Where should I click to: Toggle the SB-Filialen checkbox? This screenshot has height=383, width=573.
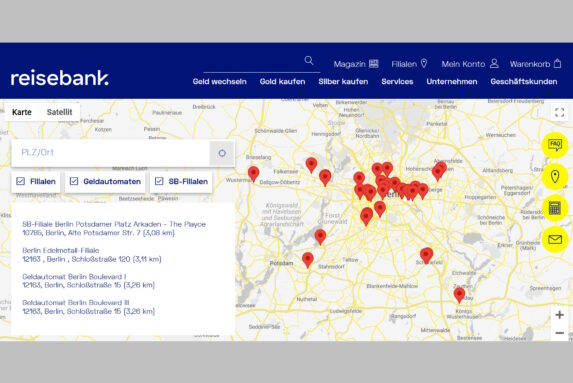[159, 181]
